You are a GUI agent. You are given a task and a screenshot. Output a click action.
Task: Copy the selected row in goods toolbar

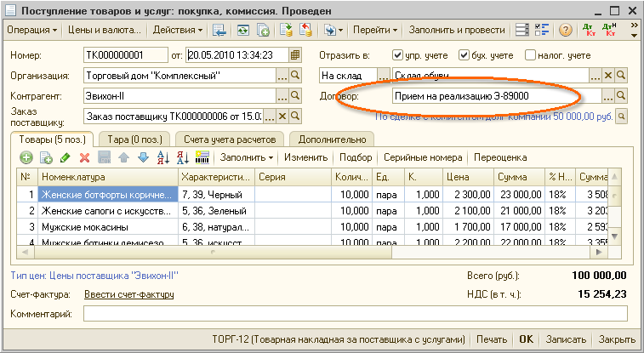(46, 157)
